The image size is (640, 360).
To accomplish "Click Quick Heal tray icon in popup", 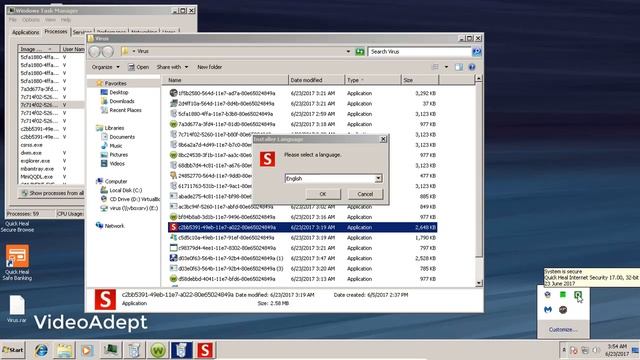I will coord(578,295).
